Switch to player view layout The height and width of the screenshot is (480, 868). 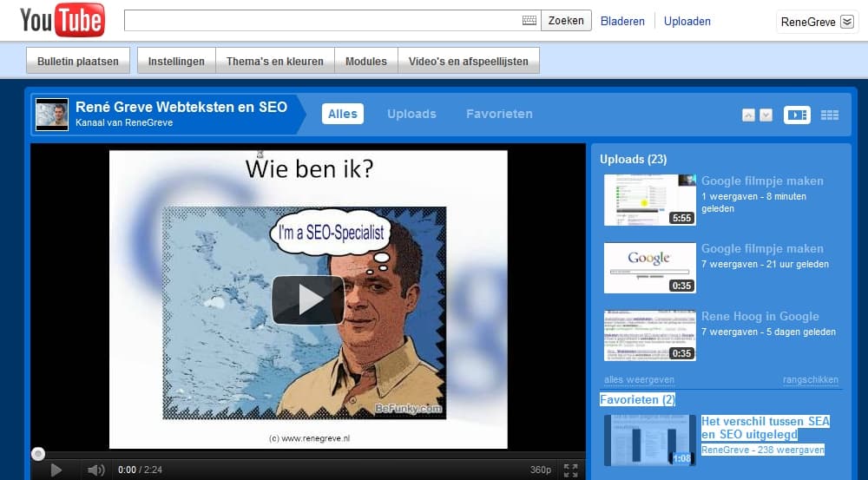tap(797, 115)
